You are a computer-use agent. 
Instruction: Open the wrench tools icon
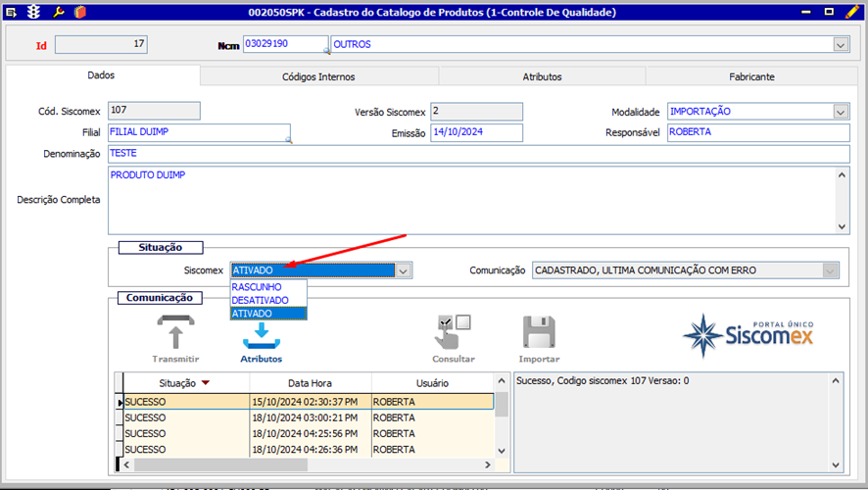pyautogui.click(x=58, y=12)
